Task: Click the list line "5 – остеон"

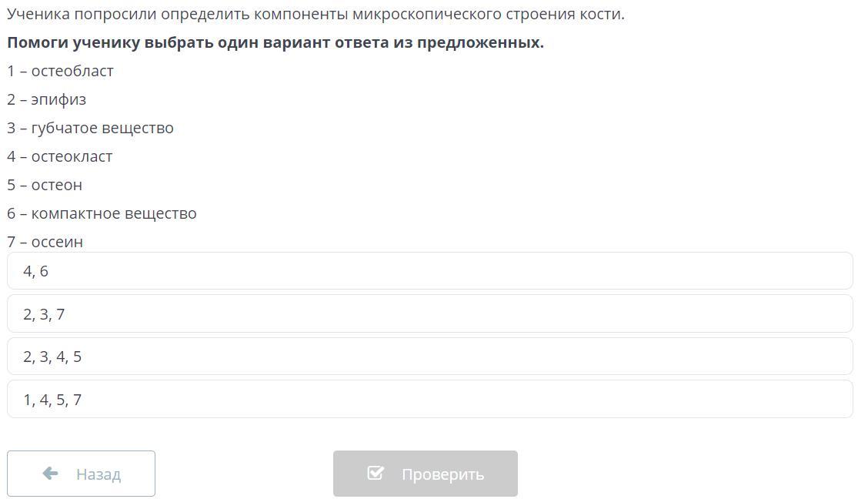Action: click(45, 185)
